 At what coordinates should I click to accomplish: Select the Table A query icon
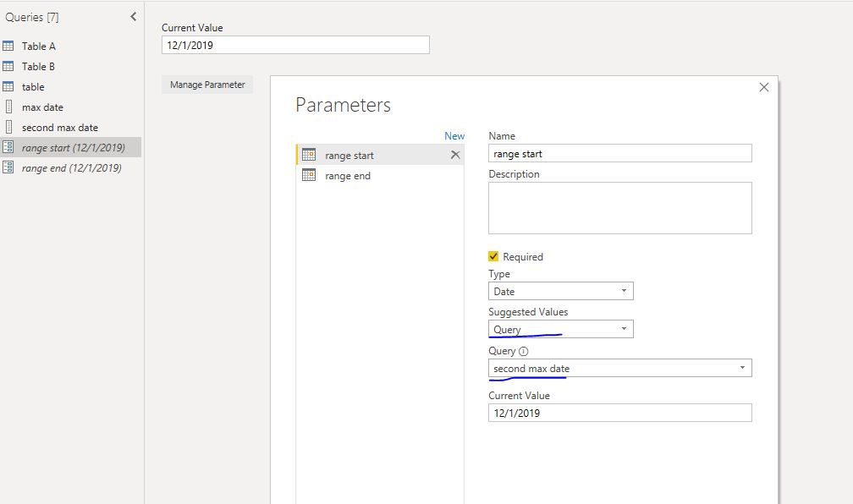click(x=8, y=46)
